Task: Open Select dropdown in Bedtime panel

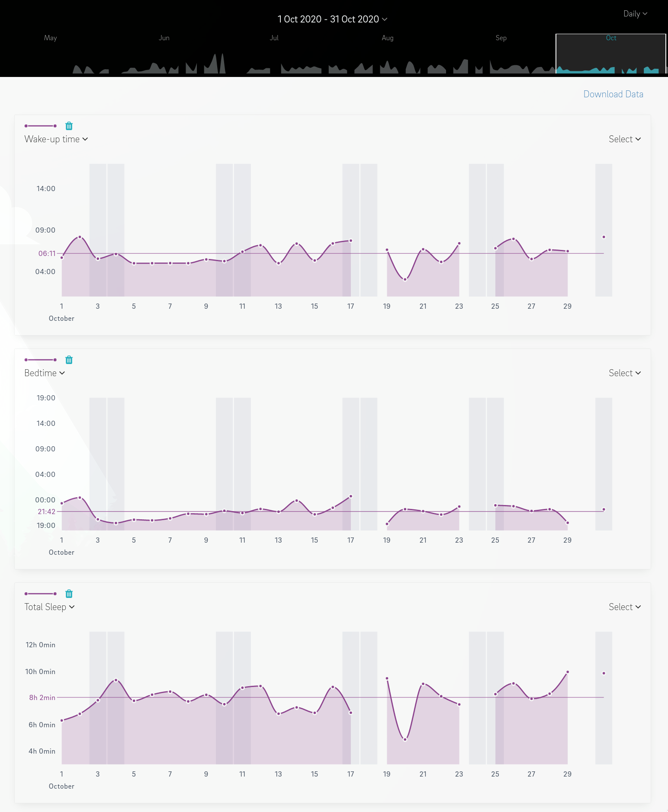Action: (x=625, y=373)
